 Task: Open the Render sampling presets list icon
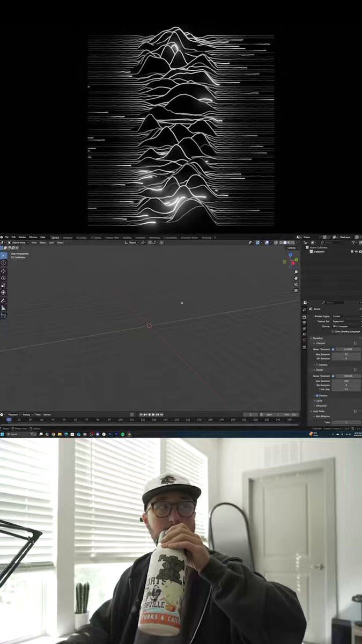(x=355, y=370)
